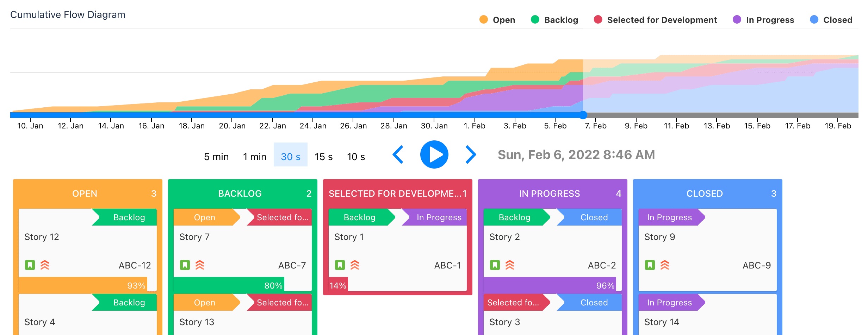This screenshot has width=868, height=335.
Task: Step back with the left chevron arrow
Action: [398, 155]
